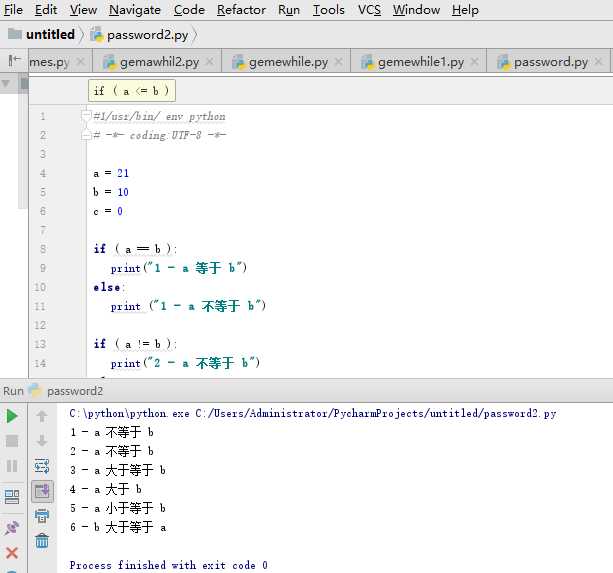Viewport: 613px width, 573px height.
Task: Close the Run panel with red X
Action: pyautogui.click(x=12, y=553)
